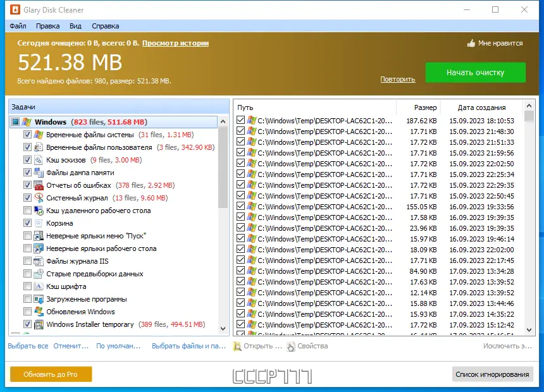
Task: Click file icon of row 16.09.2023 19:33:56
Action: (x=252, y=206)
